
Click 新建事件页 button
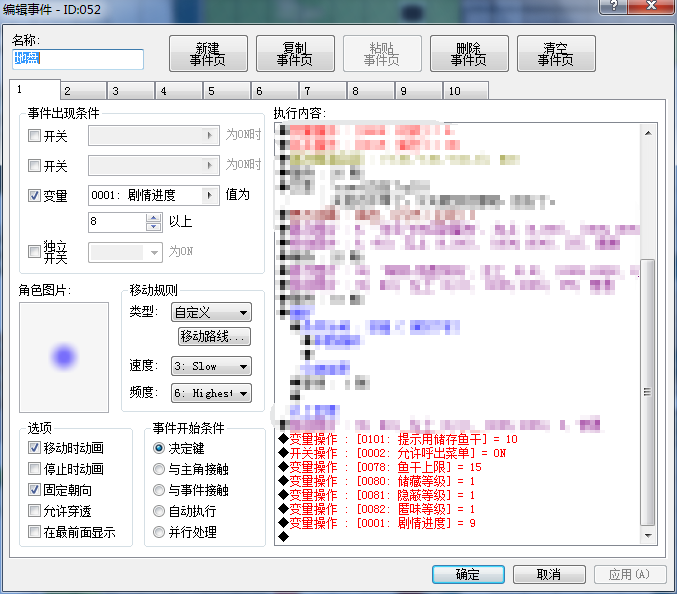[208, 54]
